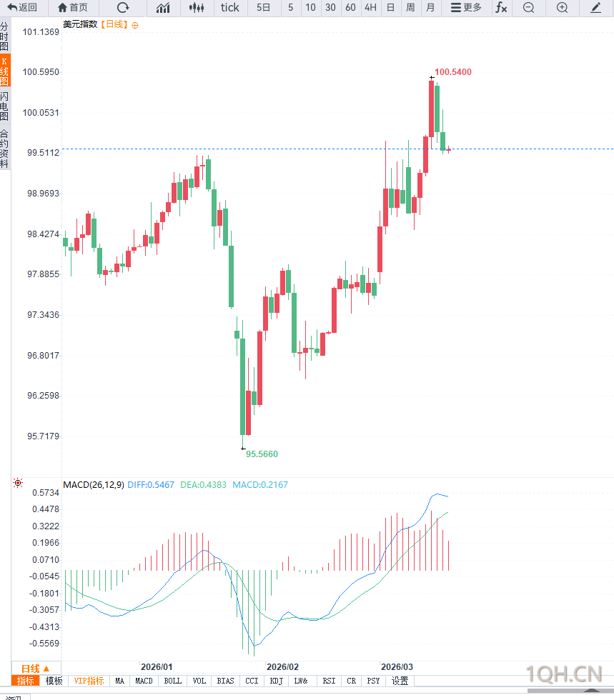The width and height of the screenshot is (614, 700).
Task: Click the sun icon beside MACD
Action: click(x=18, y=484)
